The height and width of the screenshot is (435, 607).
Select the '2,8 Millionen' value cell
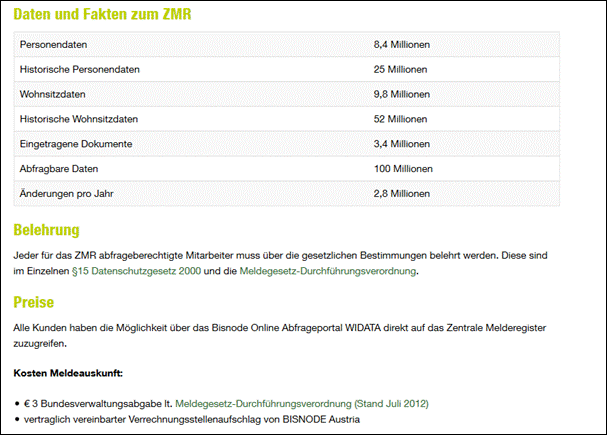[x=402, y=193]
